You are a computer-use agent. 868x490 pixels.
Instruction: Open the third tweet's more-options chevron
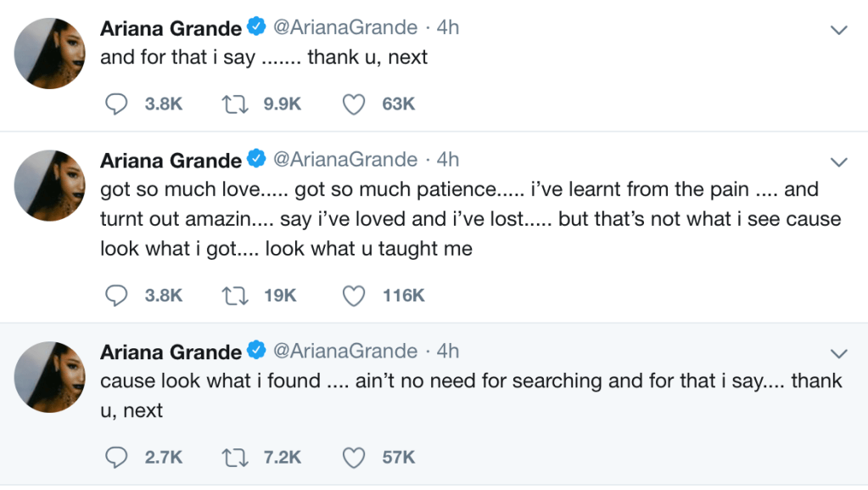(838, 353)
